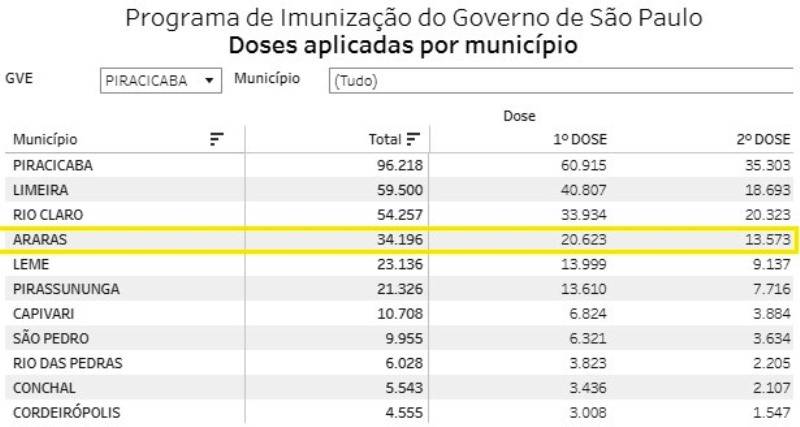Click the Município filter field showing (Tudo)
800x427 pixels.
564,81
